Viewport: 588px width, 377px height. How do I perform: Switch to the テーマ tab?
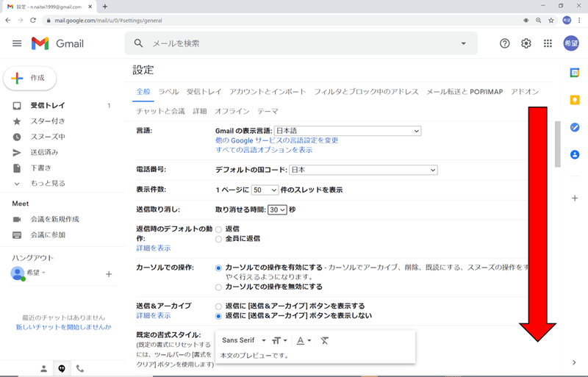point(268,111)
